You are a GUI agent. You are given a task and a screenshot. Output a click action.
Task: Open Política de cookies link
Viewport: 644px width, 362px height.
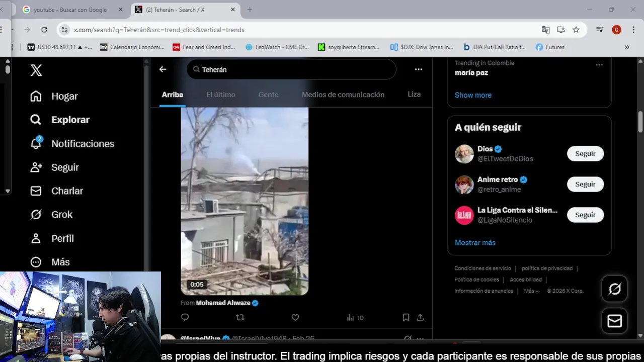pos(476,280)
